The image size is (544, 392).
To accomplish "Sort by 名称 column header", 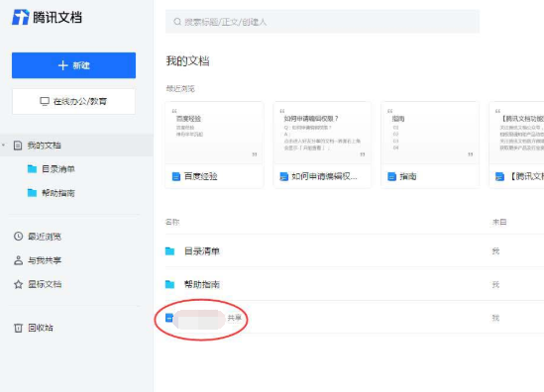I will pyautogui.click(x=172, y=222).
